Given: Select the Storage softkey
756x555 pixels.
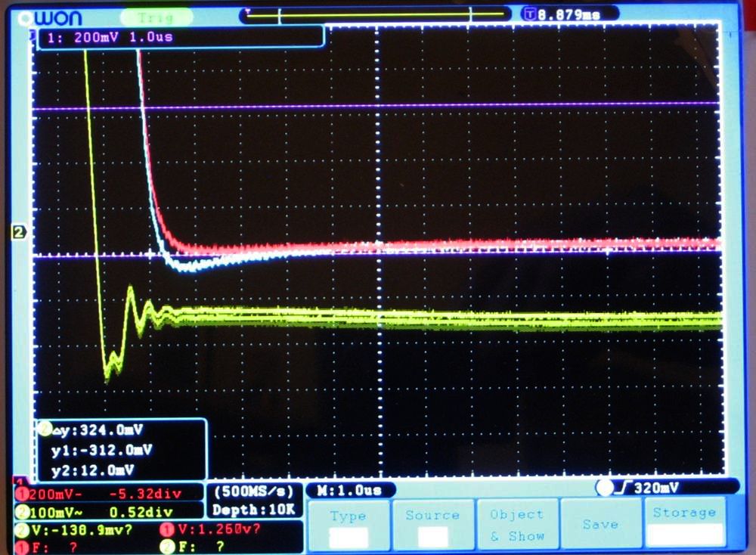Looking at the screenshot, I should (x=684, y=522).
